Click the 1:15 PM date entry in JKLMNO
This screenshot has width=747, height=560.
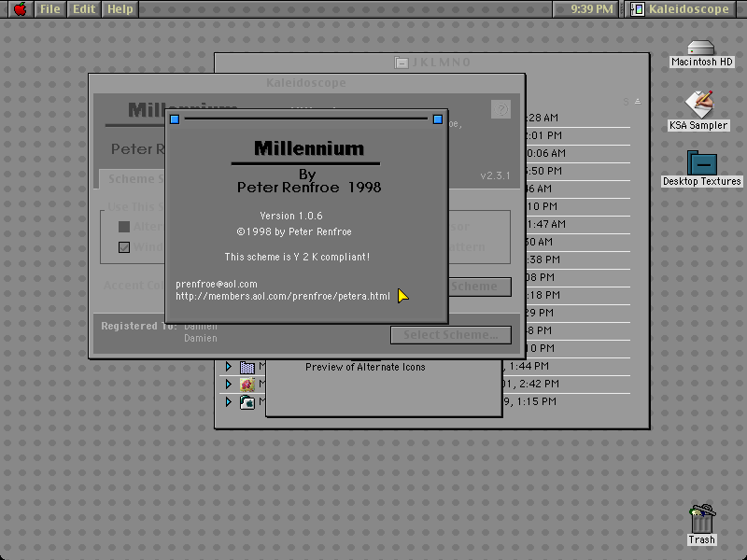click(529, 401)
